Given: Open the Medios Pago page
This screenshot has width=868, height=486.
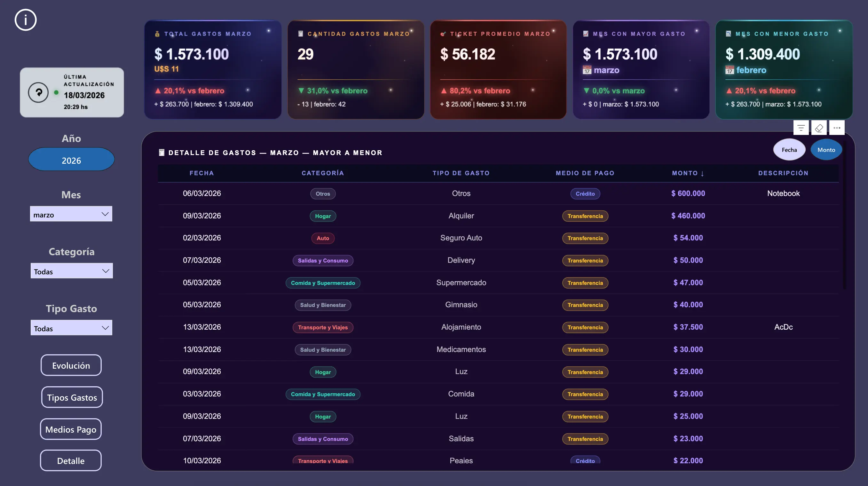Looking at the screenshot, I should 71,429.
